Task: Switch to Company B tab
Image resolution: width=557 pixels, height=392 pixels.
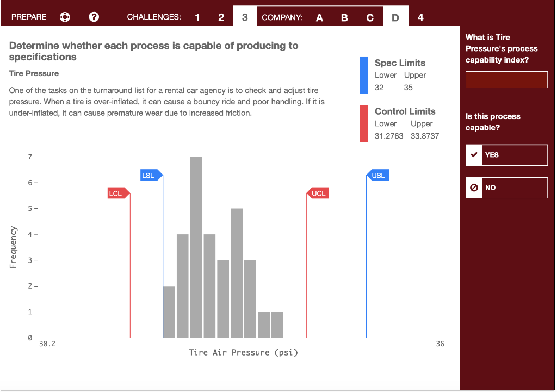Action: click(x=344, y=17)
